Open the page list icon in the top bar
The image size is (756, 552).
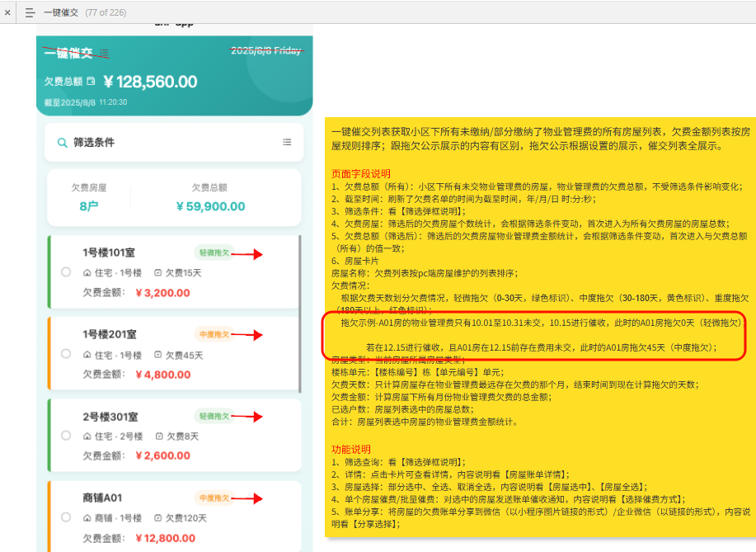coord(31,12)
